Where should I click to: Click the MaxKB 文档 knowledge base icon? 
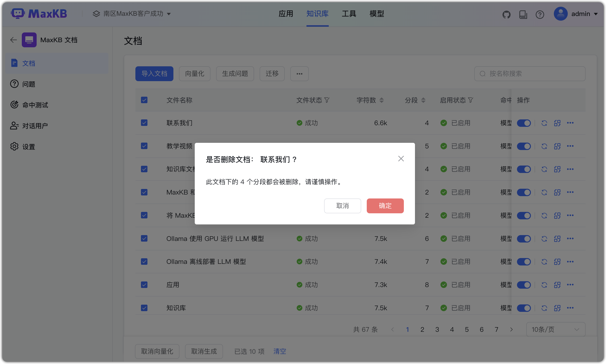coord(29,40)
